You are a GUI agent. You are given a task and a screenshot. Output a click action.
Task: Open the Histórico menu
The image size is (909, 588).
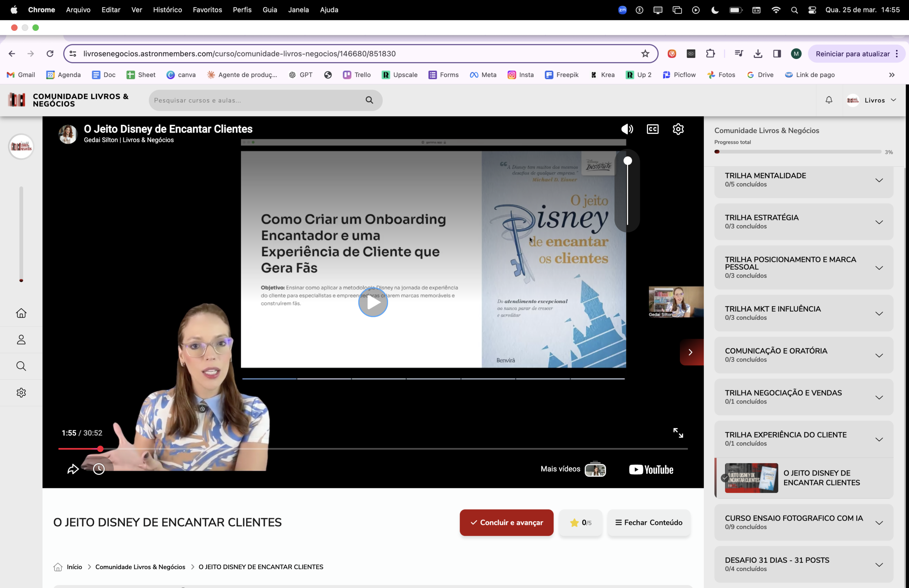167,10
